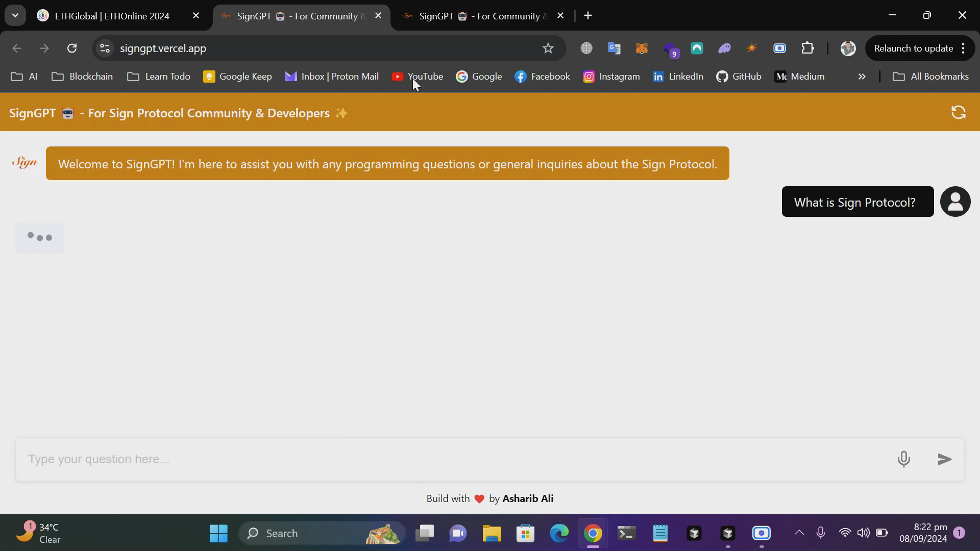This screenshot has width=980, height=551.
Task: Toggle the taskbar microphone tray icon
Action: [x=821, y=533]
